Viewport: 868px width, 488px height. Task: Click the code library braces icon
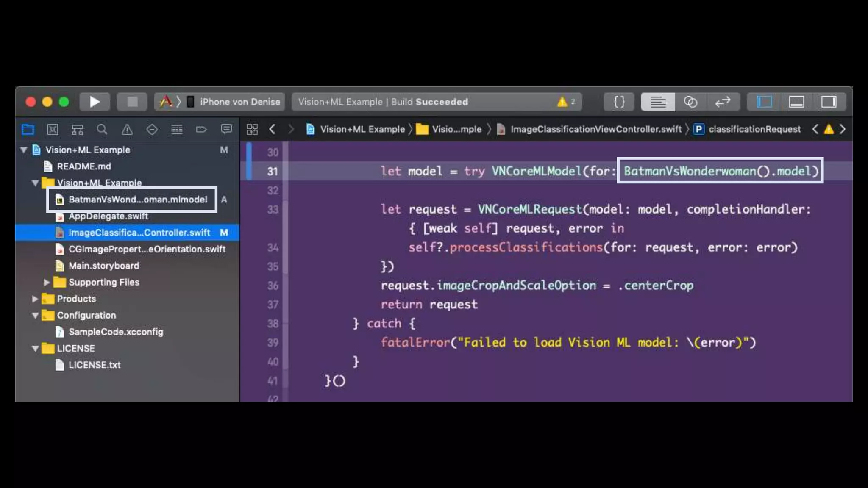pos(619,102)
